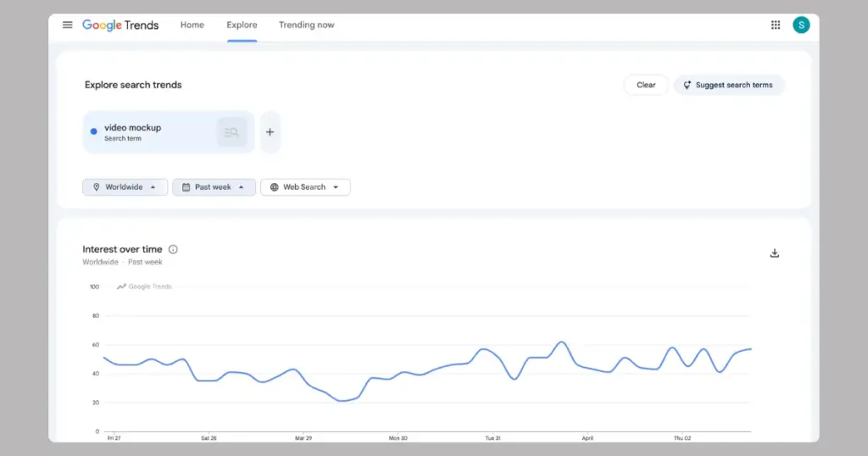Click the Mon 30 axis label
Image resolution: width=868 pixels, height=456 pixels.
(x=398, y=438)
